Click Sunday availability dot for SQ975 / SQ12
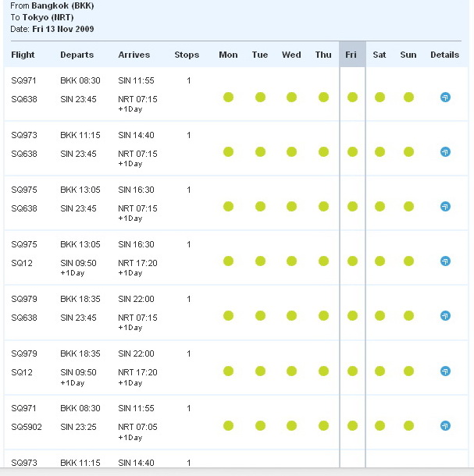Viewport: 474px width, 476px height. [x=408, y=261]
